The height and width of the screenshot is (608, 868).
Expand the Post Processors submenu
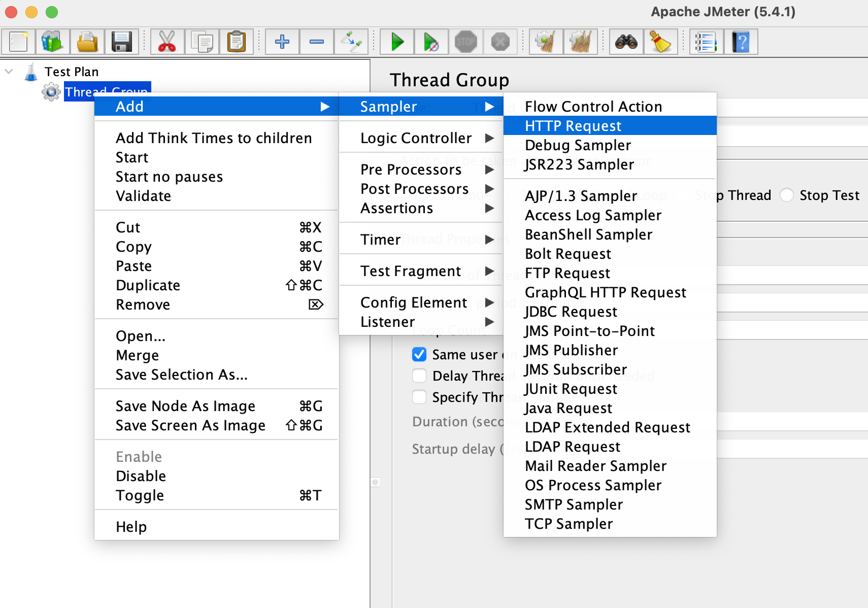click(x=421, y=189)
